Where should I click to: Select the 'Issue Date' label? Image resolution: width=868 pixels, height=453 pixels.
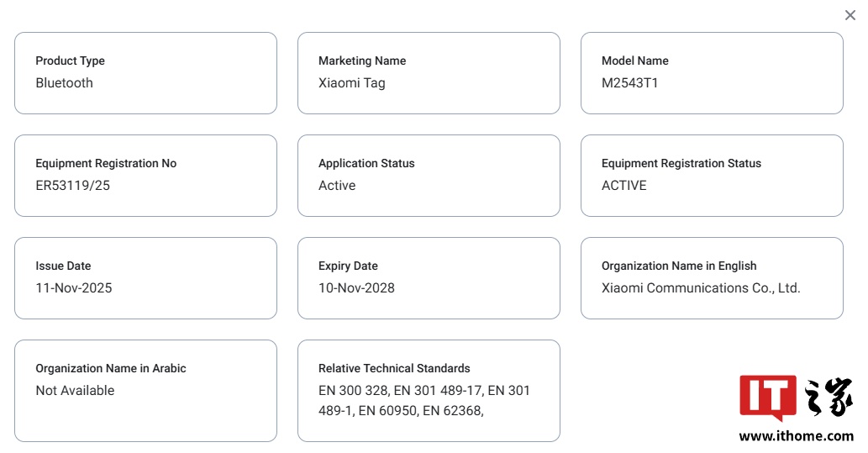click(63, 266)
